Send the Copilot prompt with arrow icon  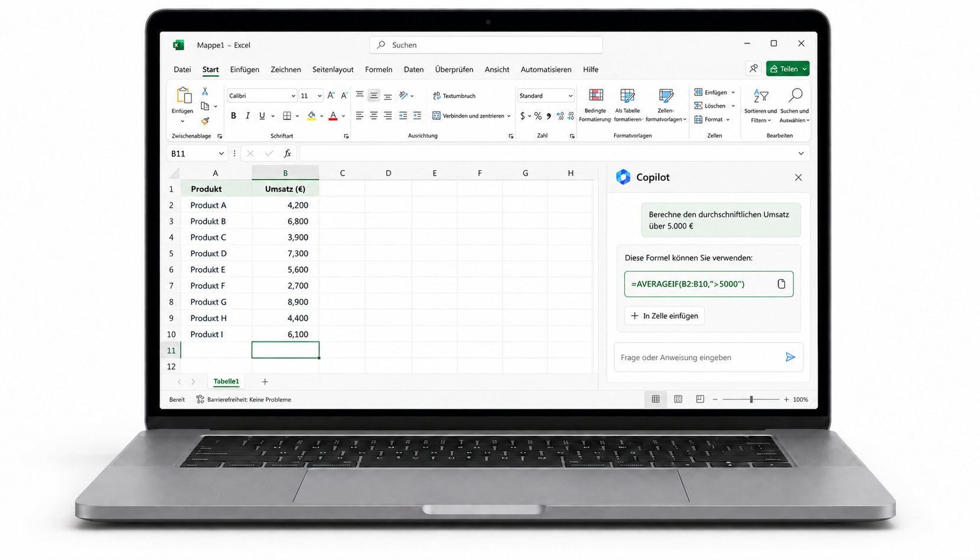tap(790, 357)
